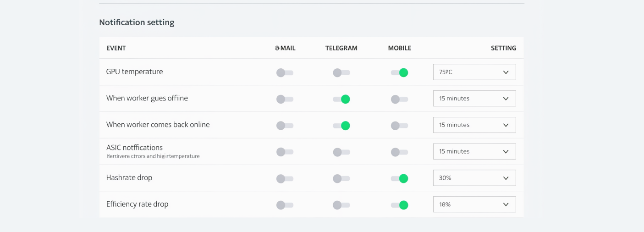644x232 pixels.
Task: Enable mobile ASIC notifications toggle
Action: coord(399,152)
